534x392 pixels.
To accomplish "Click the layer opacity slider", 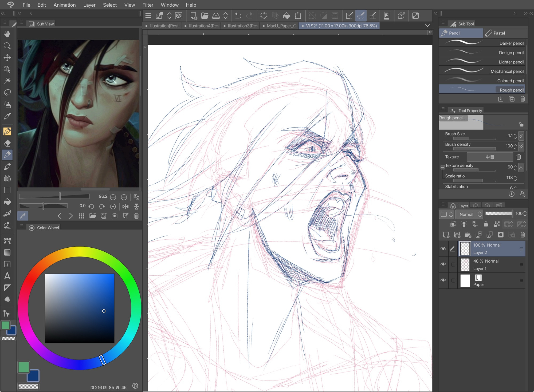I will pyautogui.click(x=499, y=213).
